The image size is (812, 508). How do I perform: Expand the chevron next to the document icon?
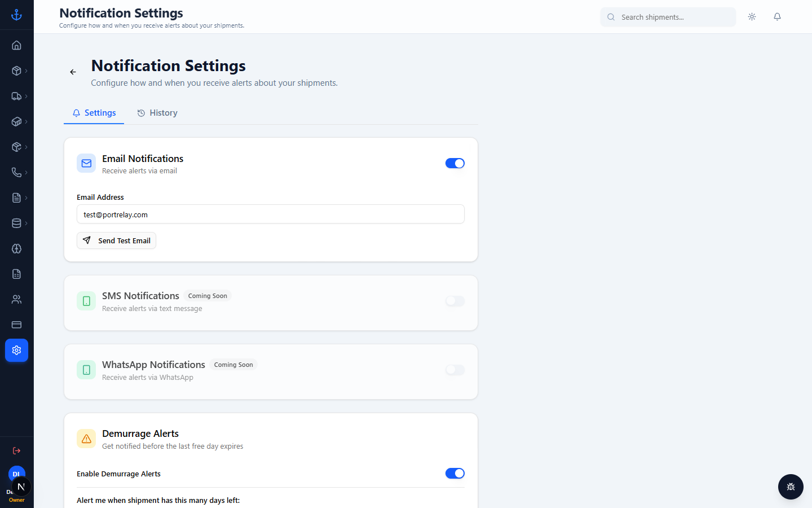pyautogui.click(x=26, y=198)
